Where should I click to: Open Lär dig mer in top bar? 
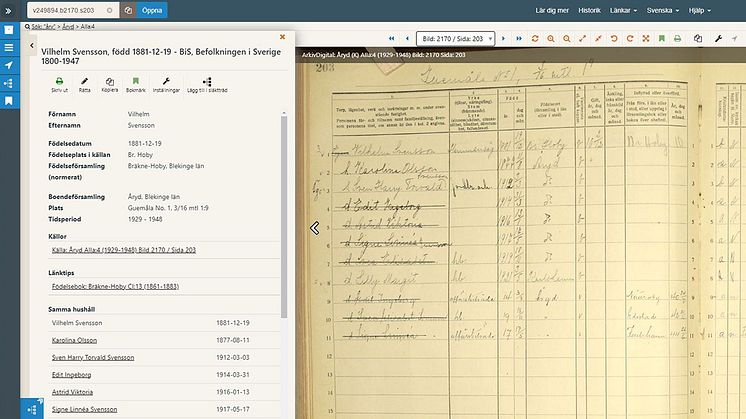[x=552, y=10]
